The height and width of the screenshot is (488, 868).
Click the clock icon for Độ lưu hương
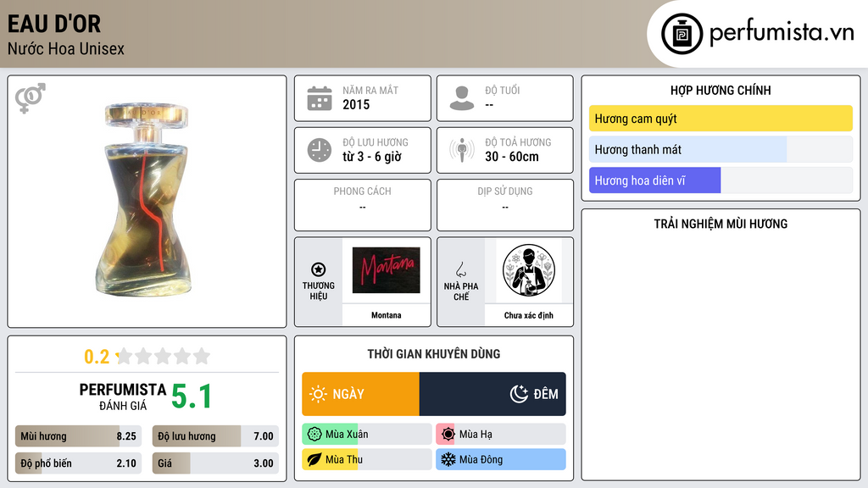click(x=320, y=150)
